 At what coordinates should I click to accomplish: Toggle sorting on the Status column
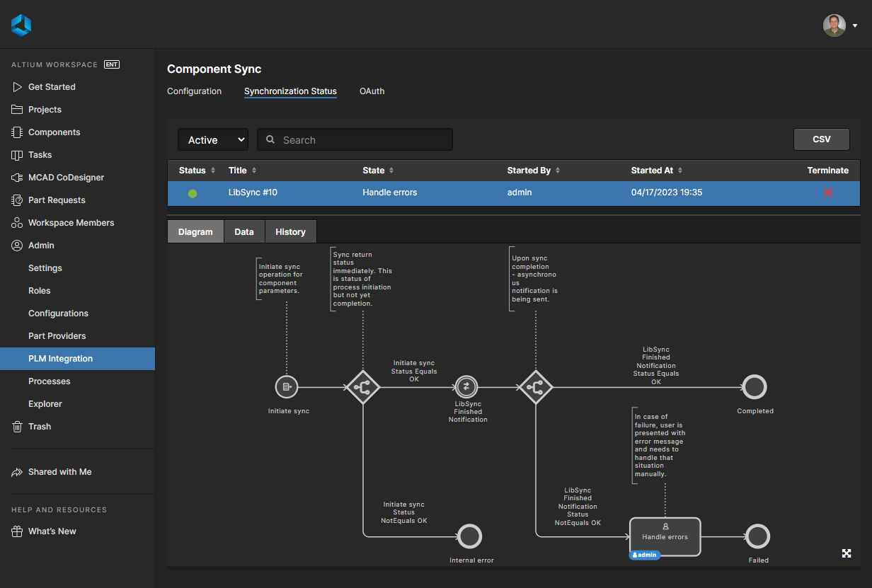click(x=211, y=170)
